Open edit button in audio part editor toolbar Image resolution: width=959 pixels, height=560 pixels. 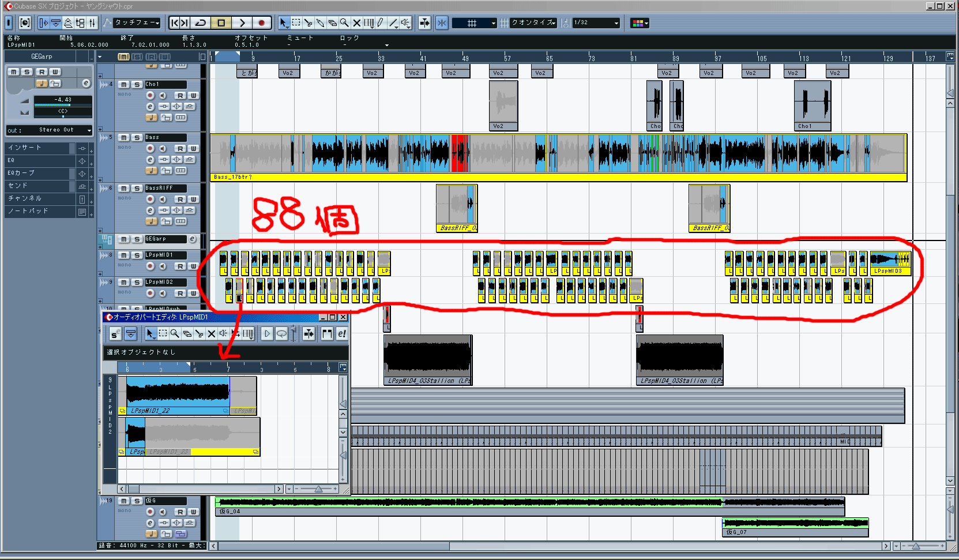click(x=342, y=334)
